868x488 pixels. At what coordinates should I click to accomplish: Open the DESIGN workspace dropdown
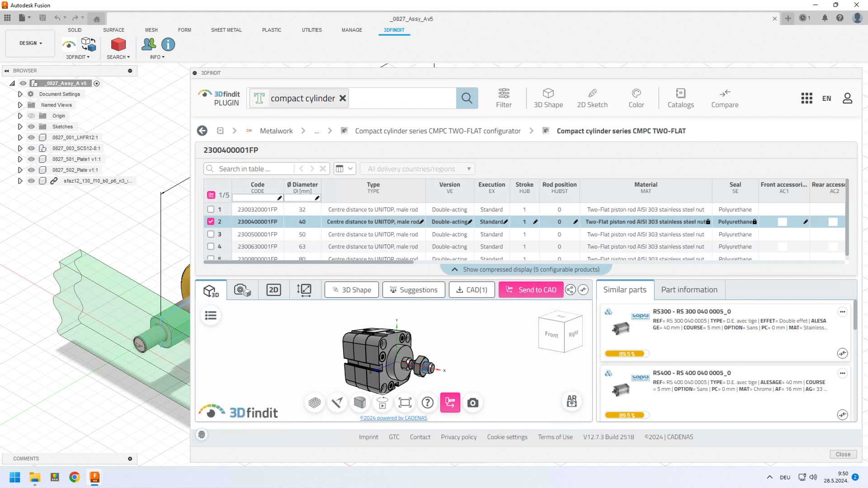point(30,43)
